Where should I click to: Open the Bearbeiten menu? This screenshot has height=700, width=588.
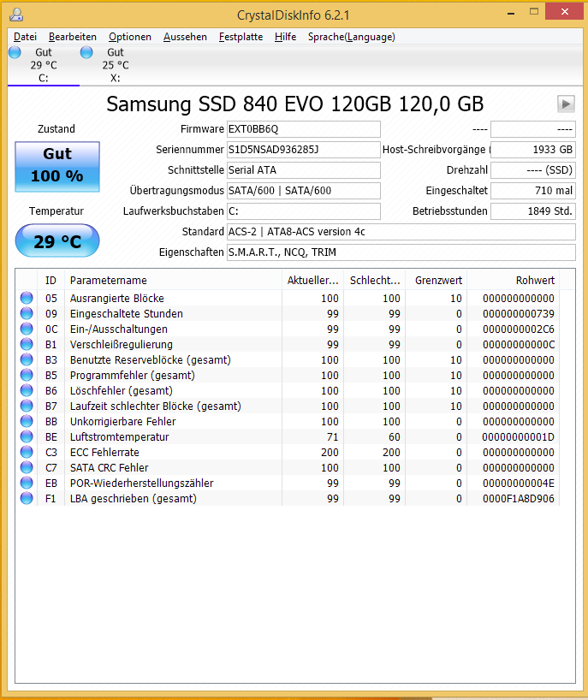(73, 37)
